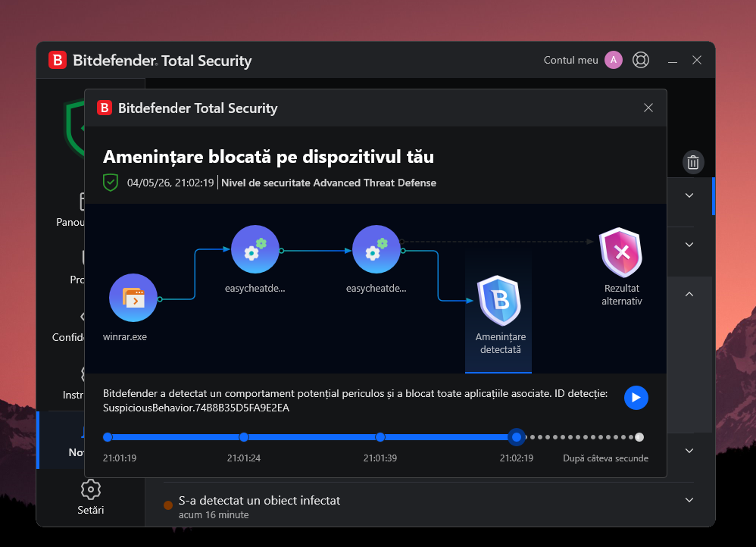This screenshot has width=756, height=547.
Task: Expand the topmost notification chevron
Action: [689, 195]
